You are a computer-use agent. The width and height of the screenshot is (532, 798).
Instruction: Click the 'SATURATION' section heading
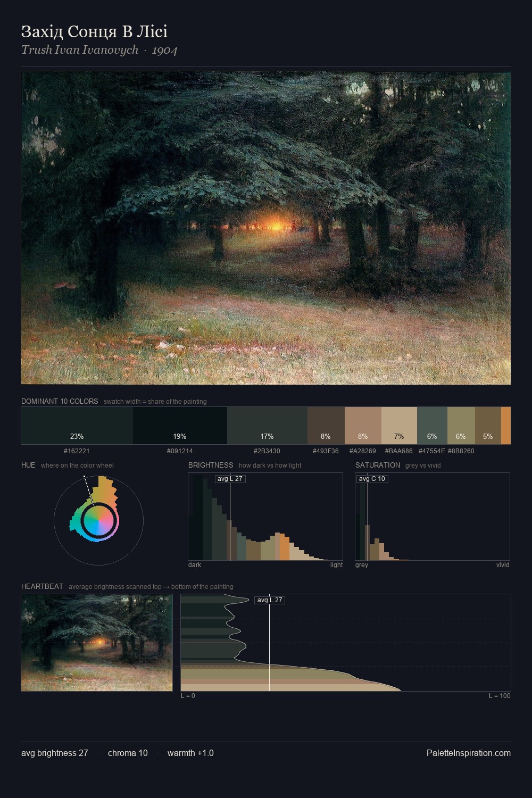pyautogui.click(x=378, y=465)
